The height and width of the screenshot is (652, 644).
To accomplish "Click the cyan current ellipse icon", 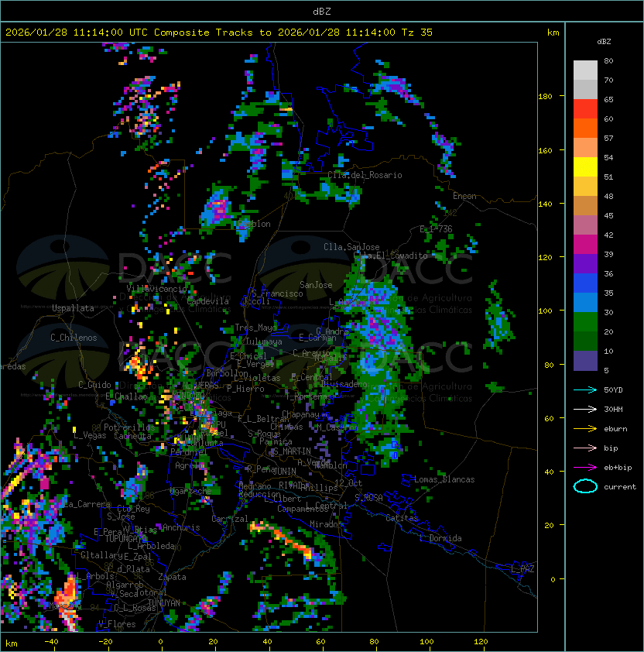I will click(585, 486).
